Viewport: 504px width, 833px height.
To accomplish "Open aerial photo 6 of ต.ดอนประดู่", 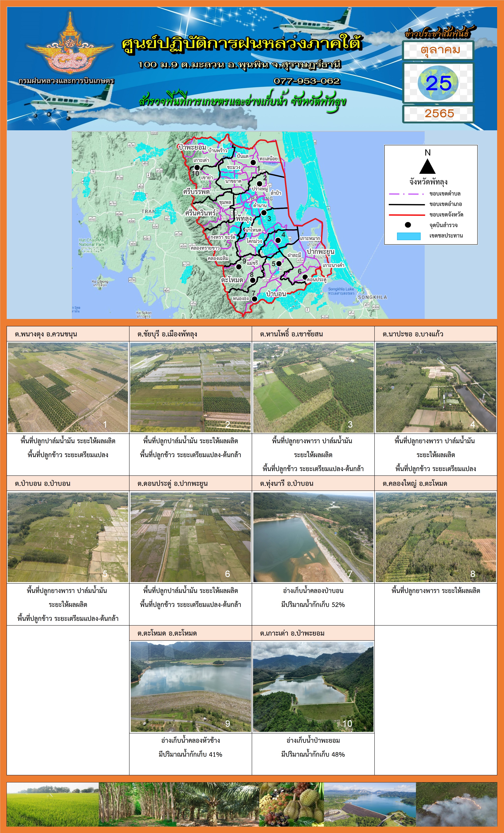I will [191, 537].
